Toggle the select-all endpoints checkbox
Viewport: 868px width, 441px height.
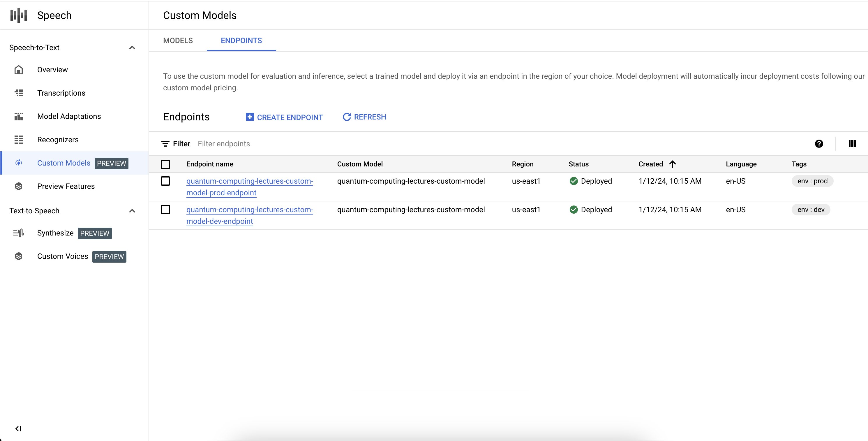tap(166, 164)
